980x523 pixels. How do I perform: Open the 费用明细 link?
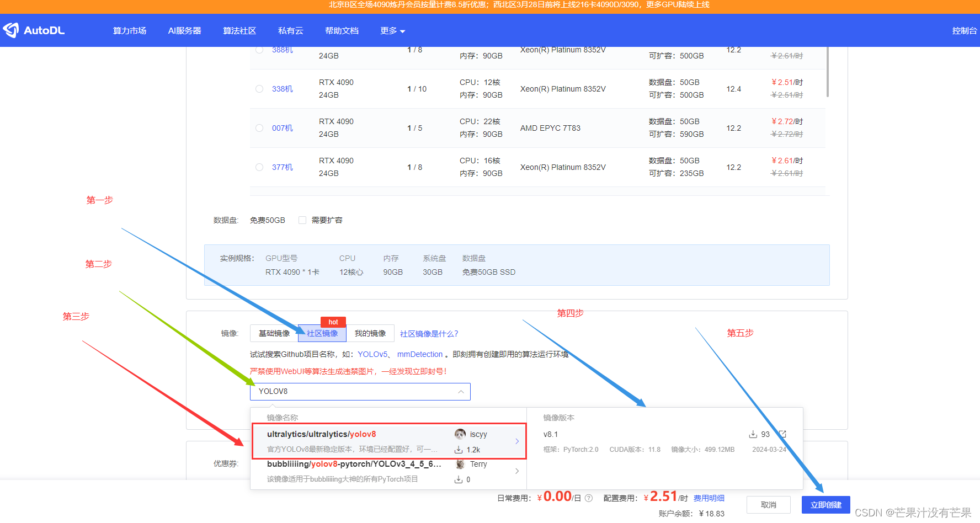[709, 498]
